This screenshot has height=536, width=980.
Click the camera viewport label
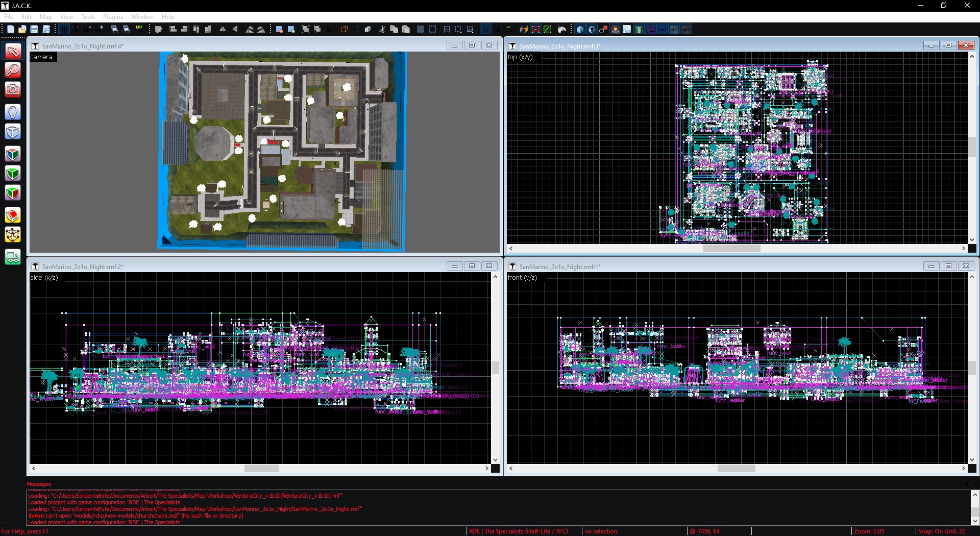42,57
